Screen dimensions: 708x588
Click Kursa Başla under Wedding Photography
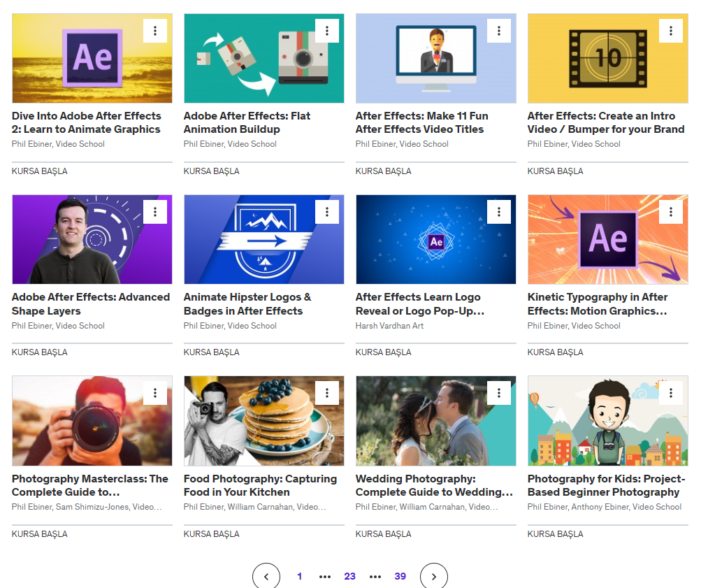384,533
